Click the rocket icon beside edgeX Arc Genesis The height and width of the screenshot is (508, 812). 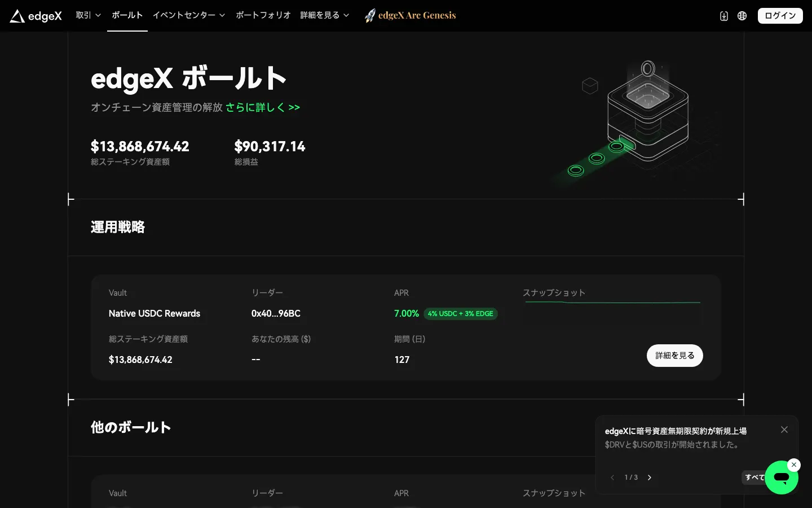click(369, 16)
